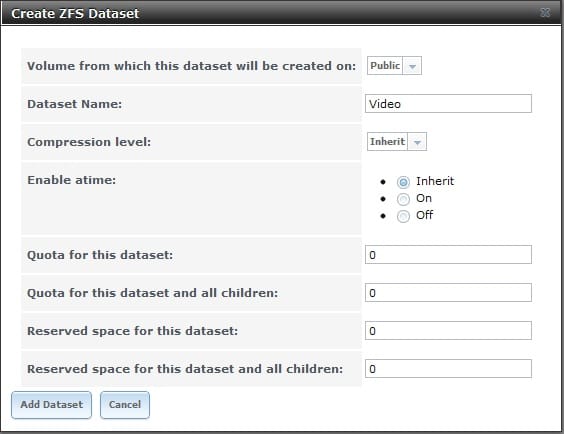Click the Create ZFS Dataset title bar

281,13
